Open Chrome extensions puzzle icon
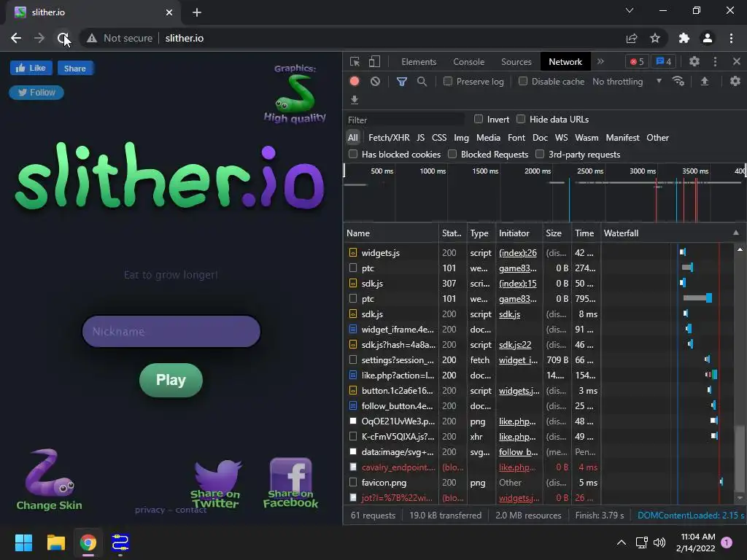Image resolution: width=747 pixels, height=560 pixels. (684, 38)
